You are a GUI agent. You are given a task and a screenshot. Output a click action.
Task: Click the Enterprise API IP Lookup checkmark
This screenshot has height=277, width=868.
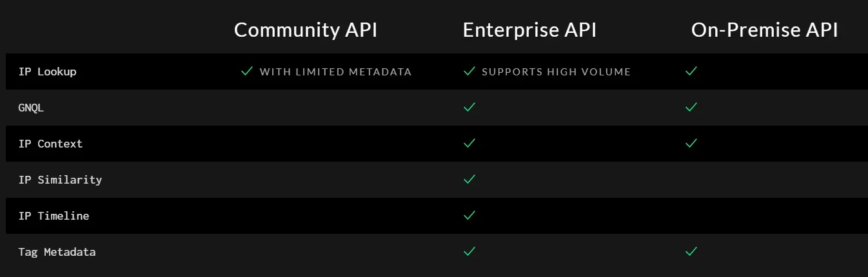[x=469, y=72]
